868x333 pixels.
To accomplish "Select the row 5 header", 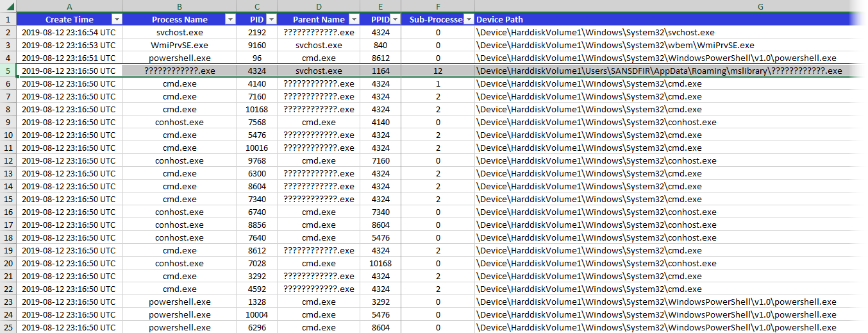I will [8, 71].
